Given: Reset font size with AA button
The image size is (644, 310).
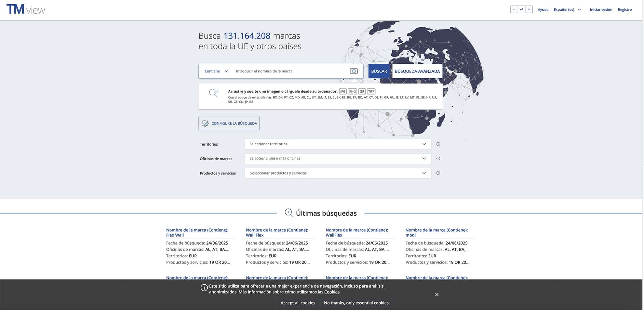Looking at the screenshot, I should pos(521,9).
